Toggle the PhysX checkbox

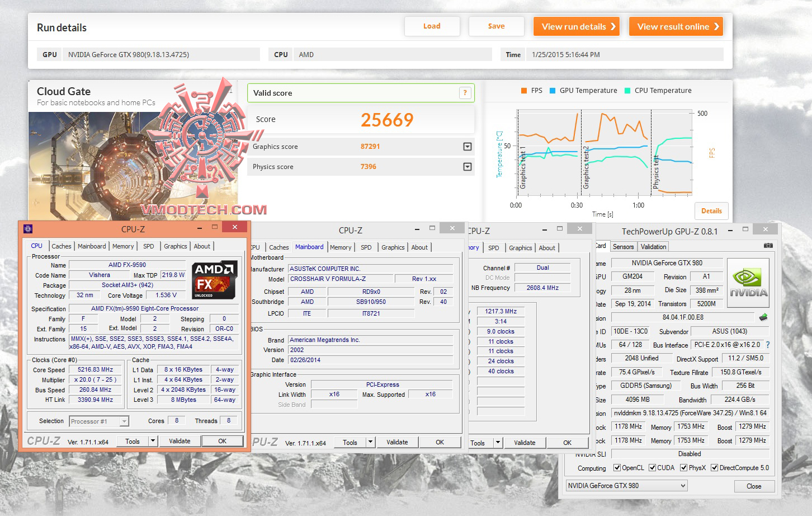click(683, 468)
